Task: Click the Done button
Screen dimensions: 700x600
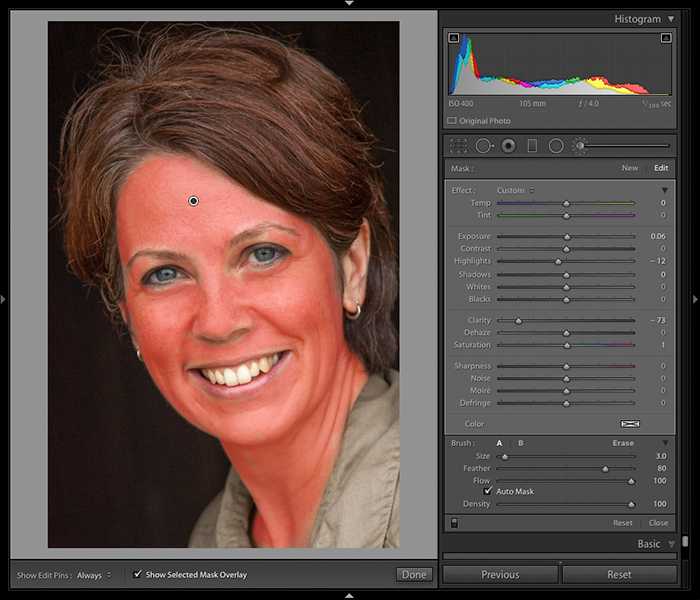Action: (414, 575)
